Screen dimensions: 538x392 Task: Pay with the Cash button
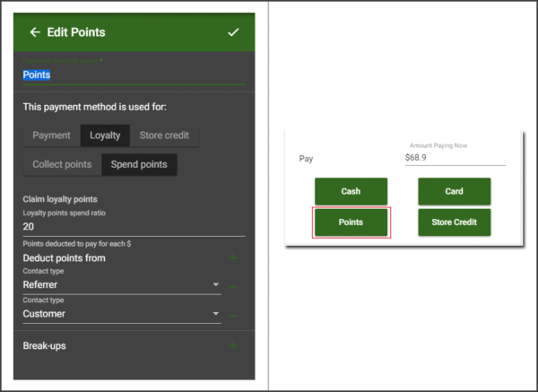click(x=351, y=191)
